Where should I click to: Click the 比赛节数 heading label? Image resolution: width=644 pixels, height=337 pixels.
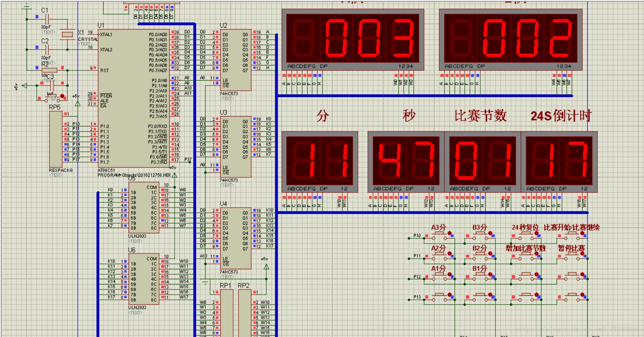coord(480,115)
